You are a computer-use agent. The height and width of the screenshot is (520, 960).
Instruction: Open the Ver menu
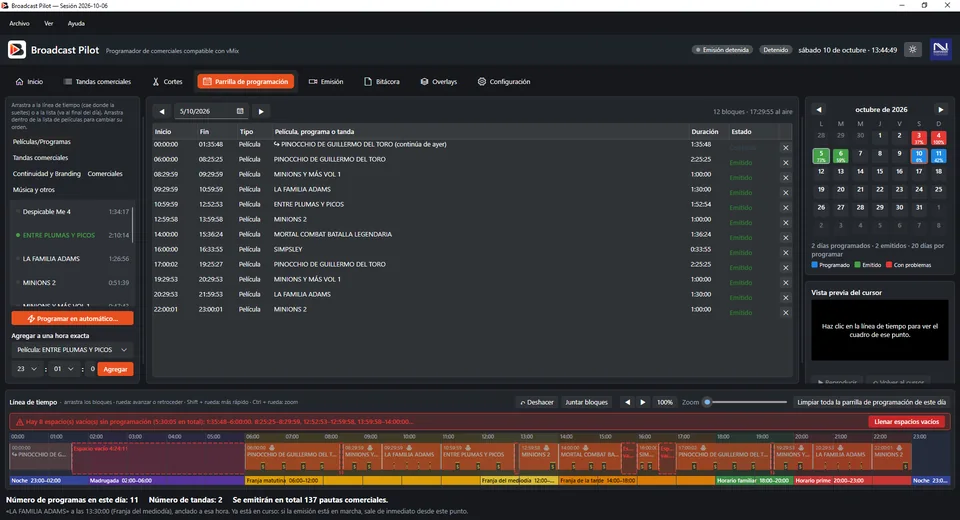coord(48,23)
